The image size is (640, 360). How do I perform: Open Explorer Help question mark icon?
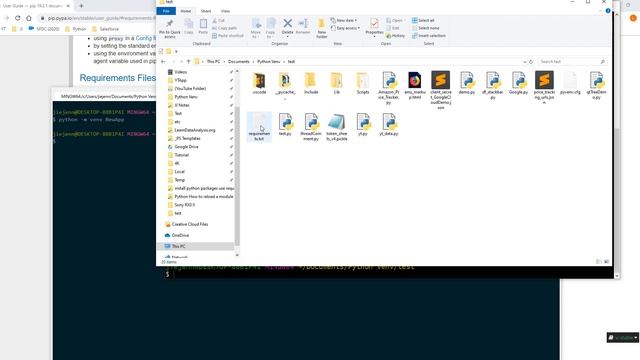click(608, 11)
